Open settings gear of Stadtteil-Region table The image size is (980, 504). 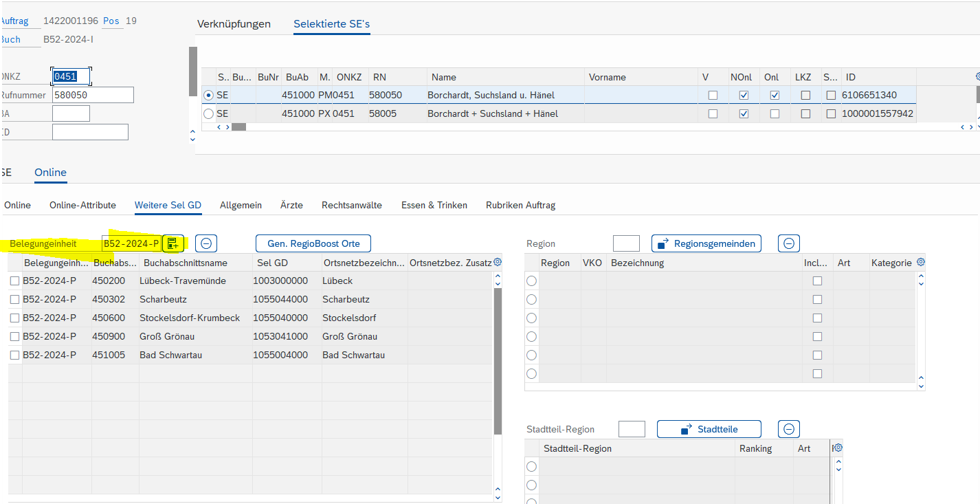click(x=838, y=448)
